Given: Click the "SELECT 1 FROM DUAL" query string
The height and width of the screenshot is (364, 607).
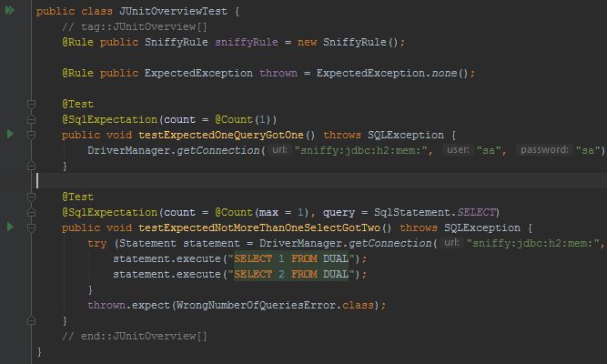Looking at the screenshot, I should pyautogui.click(x=291, y=258).
